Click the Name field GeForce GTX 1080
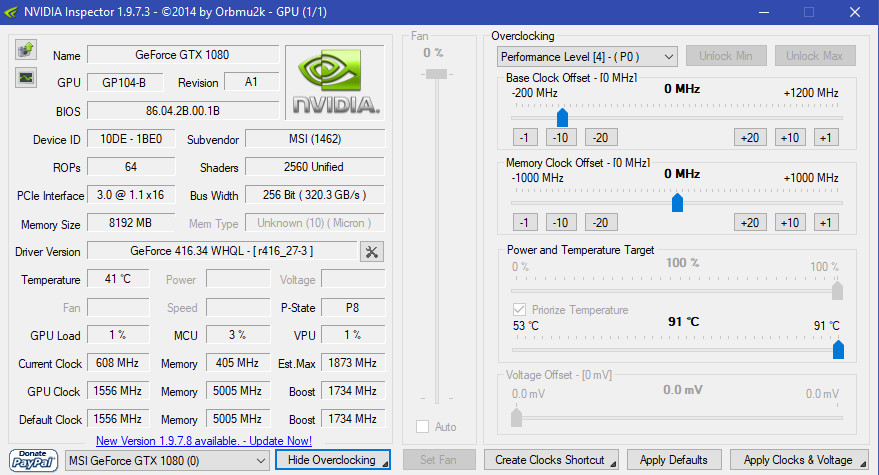This screenshot has width=879, height=475. [x=183, y=55]
